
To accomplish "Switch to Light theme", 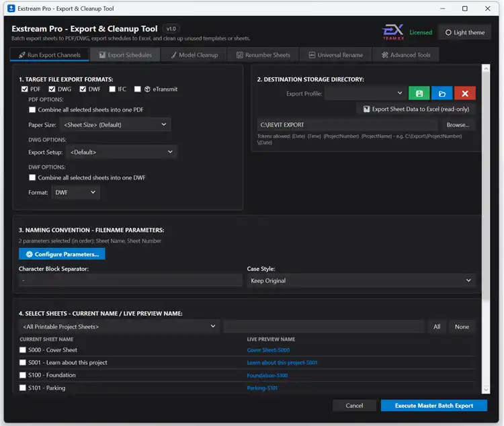I will pos(465,32).
